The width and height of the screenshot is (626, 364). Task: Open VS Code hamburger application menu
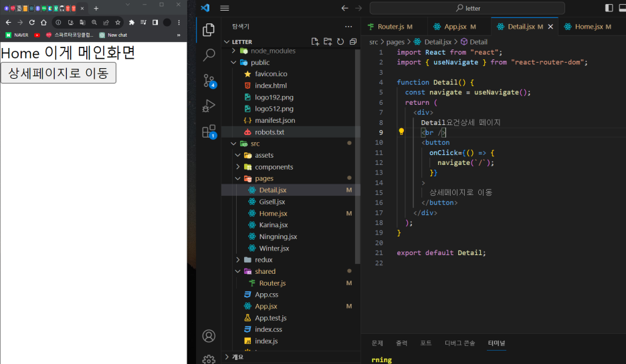[224, 8]
